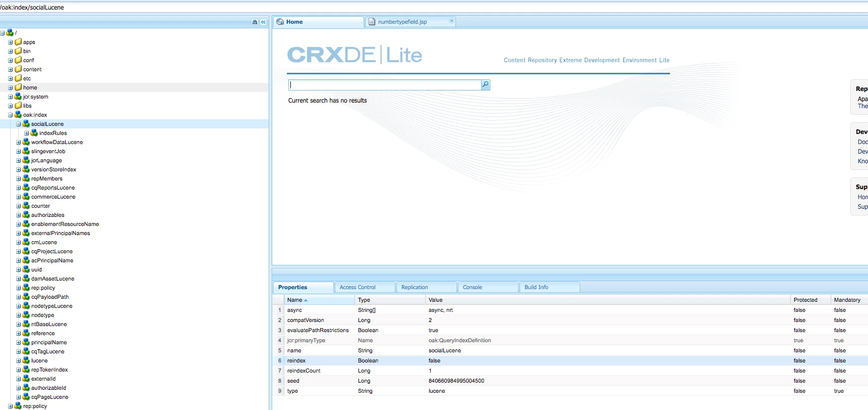Screen dimensions: 868x410
Task: Click the commerceLucene node icon
Action: (26, 197)
